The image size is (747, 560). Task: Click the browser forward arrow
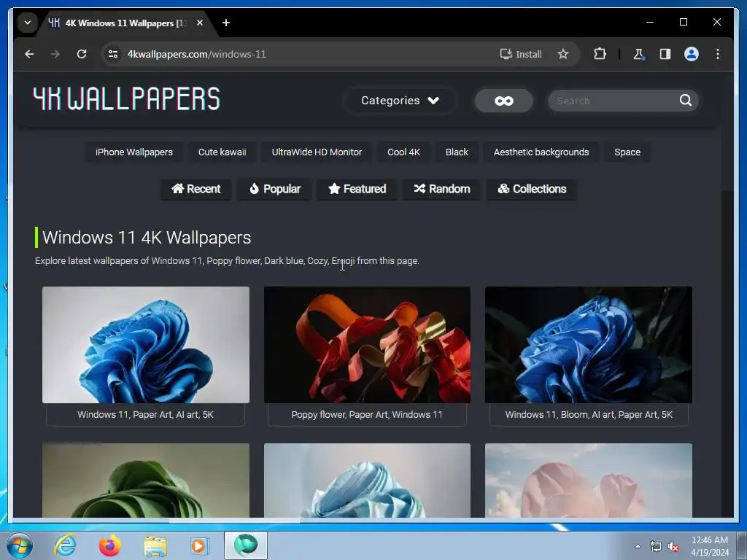pyautogui.click(x=55, y=54)
